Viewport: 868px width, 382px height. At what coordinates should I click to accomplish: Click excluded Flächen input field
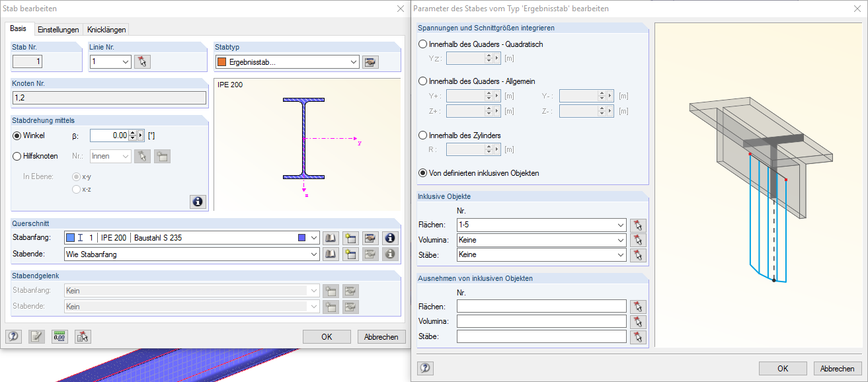(x=541, y=307)
